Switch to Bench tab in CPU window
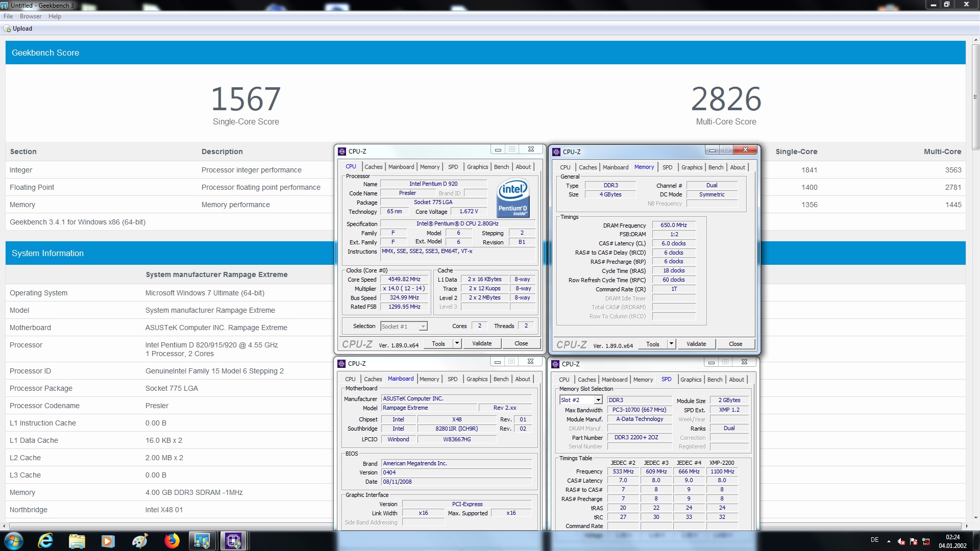The height and width of the screenshot is (551, 980). pos(501,167)
